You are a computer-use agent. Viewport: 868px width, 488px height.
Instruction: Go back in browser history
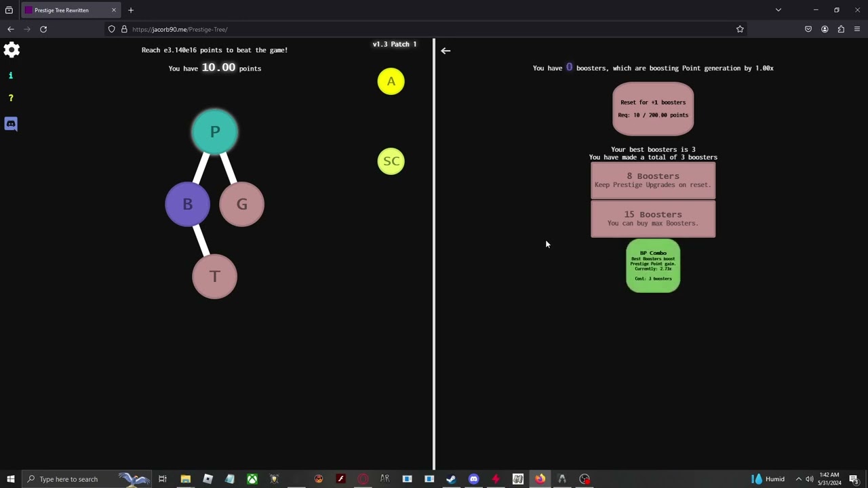11,29
